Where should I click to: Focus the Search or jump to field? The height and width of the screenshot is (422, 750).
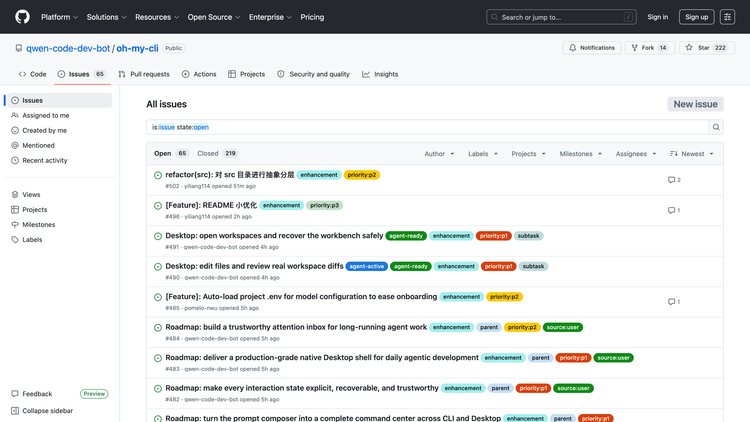[561, 17]
